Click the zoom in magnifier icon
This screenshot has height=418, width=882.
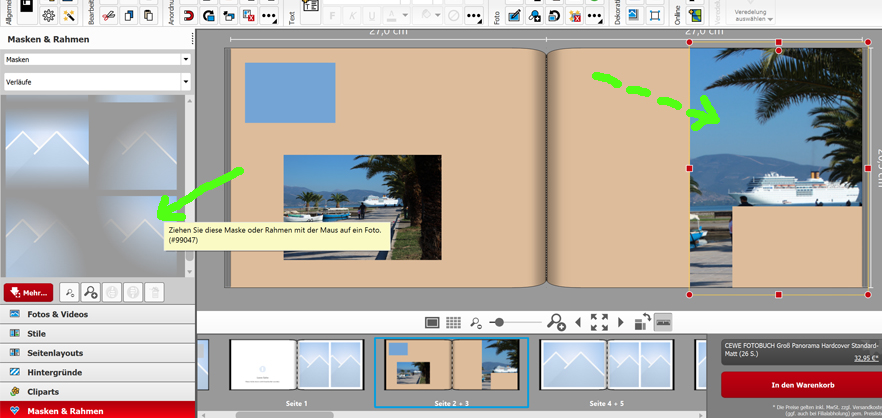[x=556, y=322]
